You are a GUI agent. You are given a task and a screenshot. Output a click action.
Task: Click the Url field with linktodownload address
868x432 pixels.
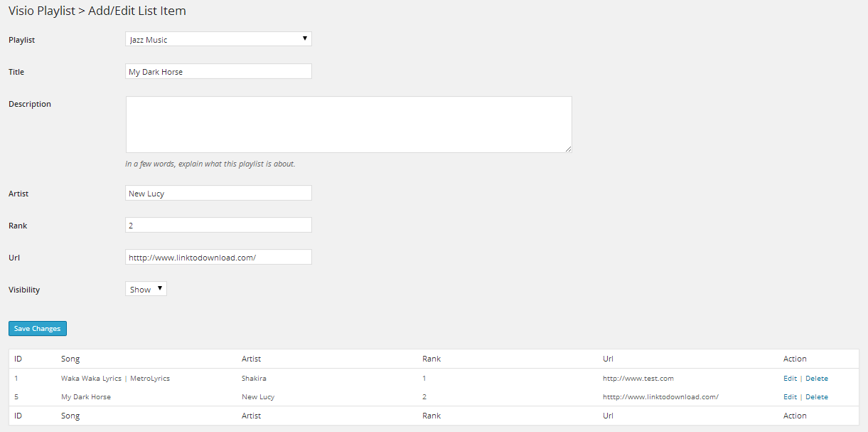point(218,257)
